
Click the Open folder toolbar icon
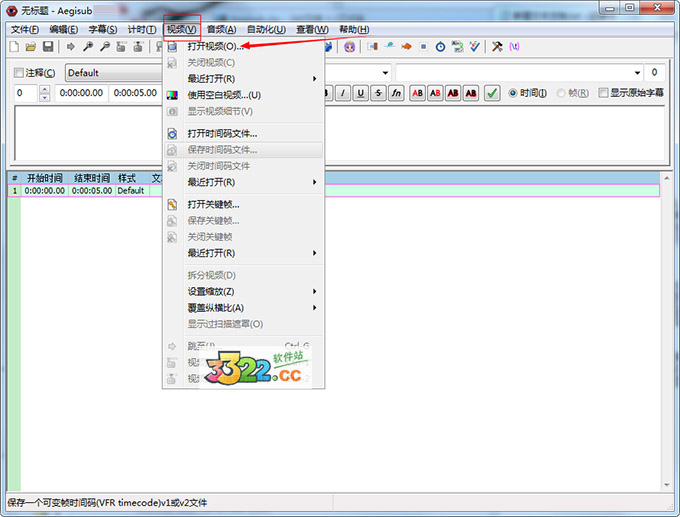click(x=31, y=46)
